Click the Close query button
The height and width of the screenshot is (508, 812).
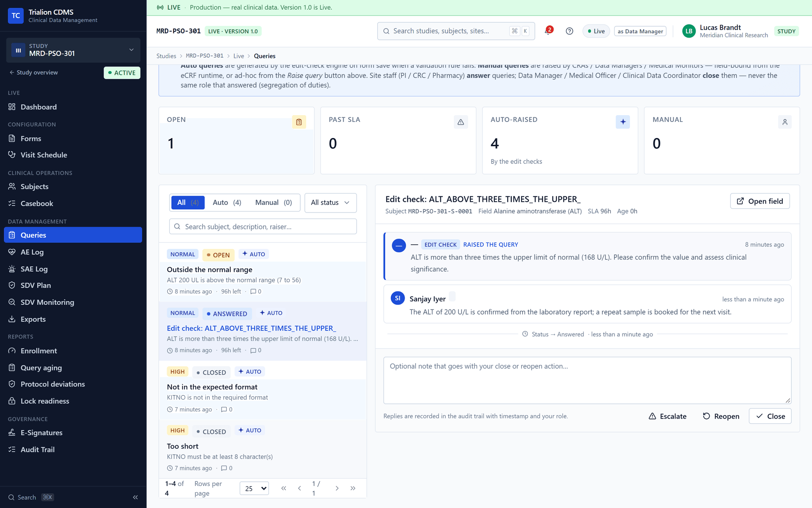tap(770, 416)
